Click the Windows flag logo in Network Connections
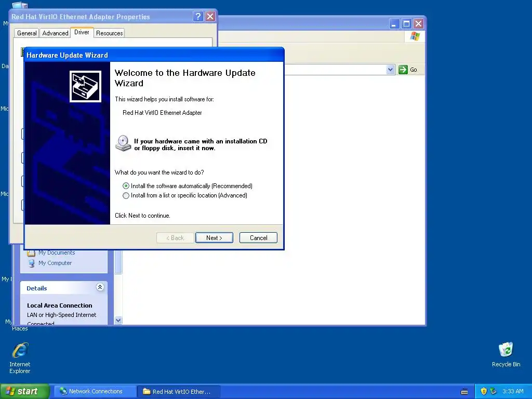Image resolution: width=532 pixels, height=399 pixels. (x=415, y=36)
